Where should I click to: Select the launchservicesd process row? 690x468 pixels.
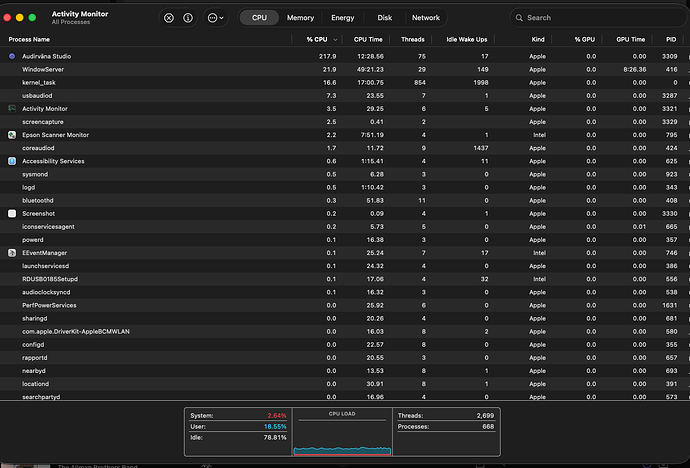pos(345,266)
